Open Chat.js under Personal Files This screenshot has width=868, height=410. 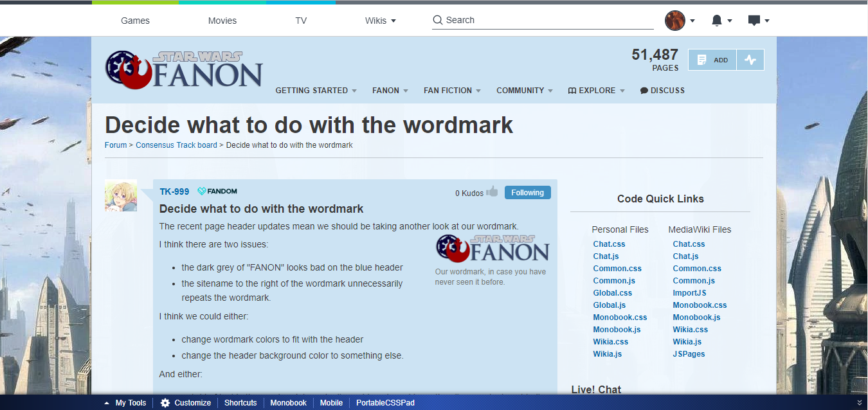pyautogui.click(x=606, y=256)
